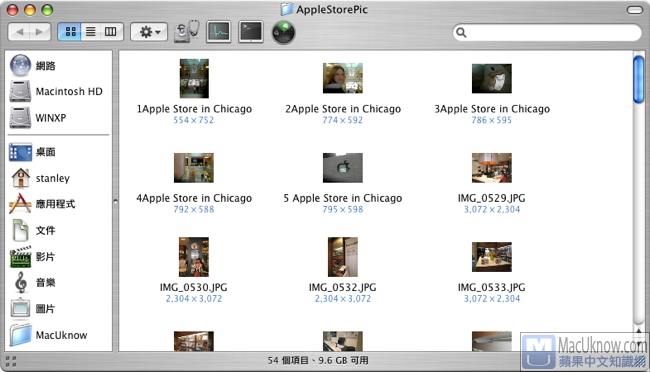This screenshot has height=372, width=650.
Task: Select the 3Apple Store in Chicago thumbnail
Action: tap(492, 78)
